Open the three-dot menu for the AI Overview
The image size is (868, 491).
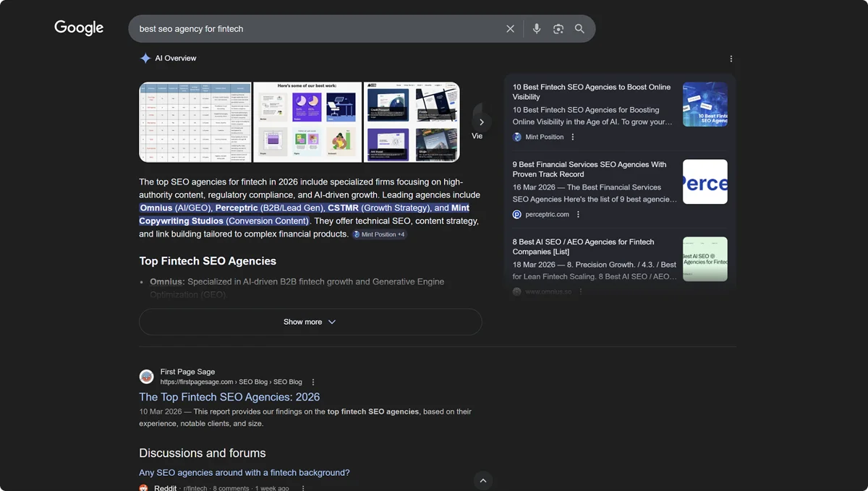tap(731, 59)
